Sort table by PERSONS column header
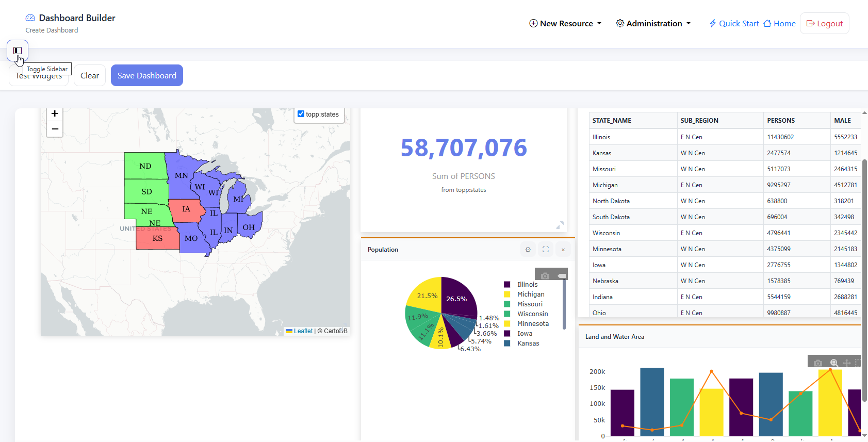 [x=780, y=121]
